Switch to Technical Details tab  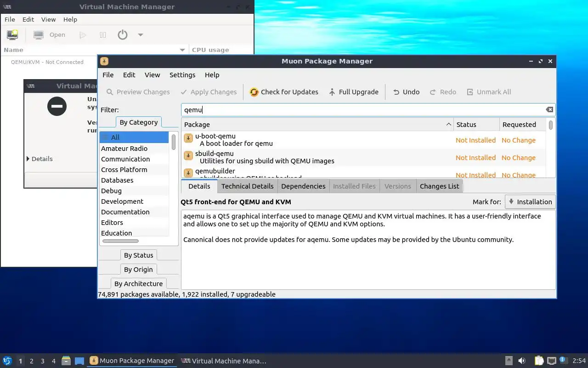pos(247,186)
